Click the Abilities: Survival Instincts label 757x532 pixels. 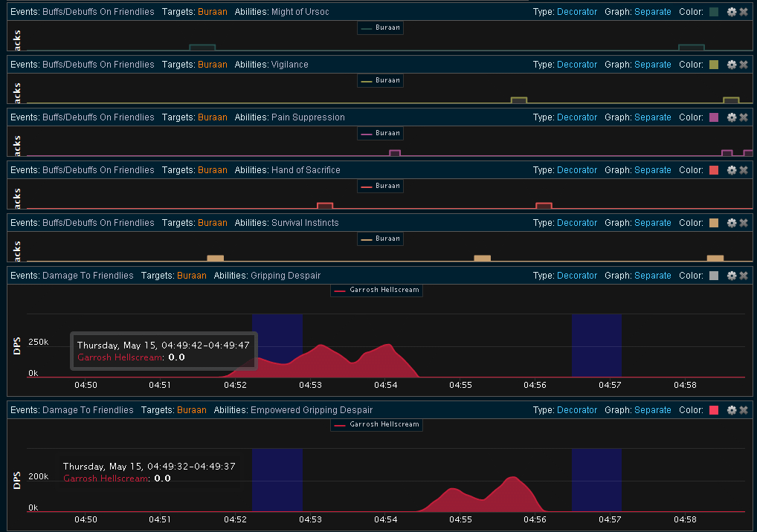[287, 223]
